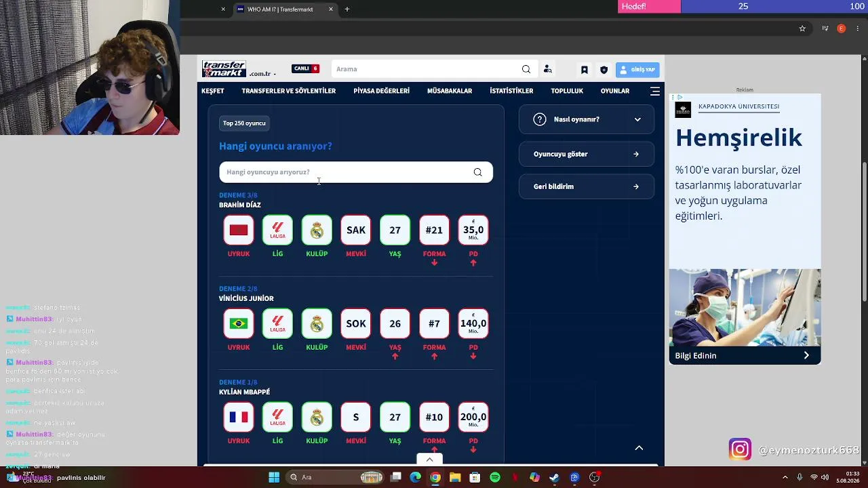This screenshot has width=868, height=488.
Task: Click the #21 shirt number tile
Action: pyautogui.click(x=434, y=230)
